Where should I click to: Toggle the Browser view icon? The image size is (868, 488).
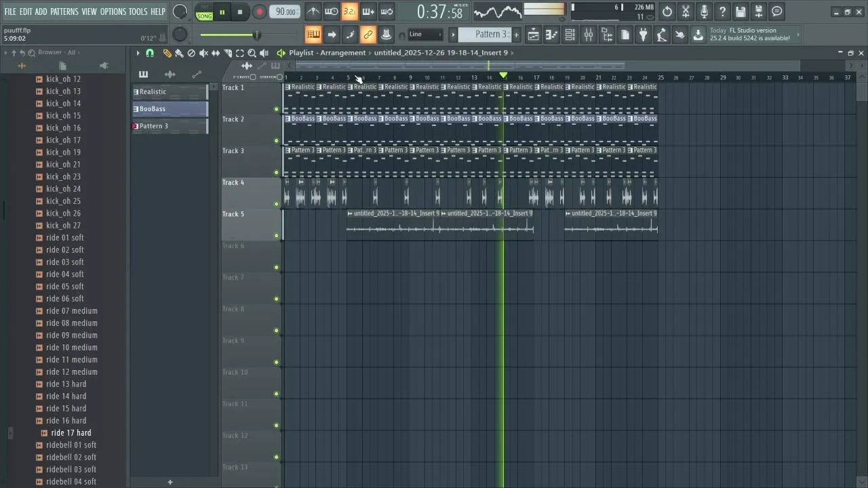click(607, 35)
